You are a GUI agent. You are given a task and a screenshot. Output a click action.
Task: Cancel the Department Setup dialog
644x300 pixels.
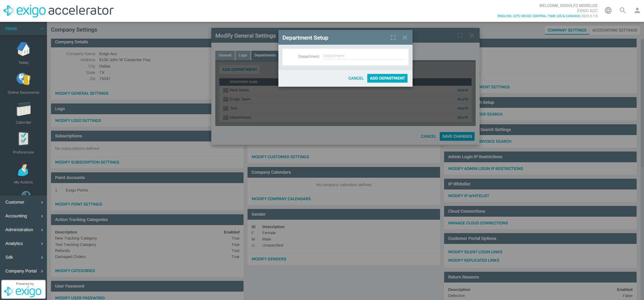pos(356,78)
